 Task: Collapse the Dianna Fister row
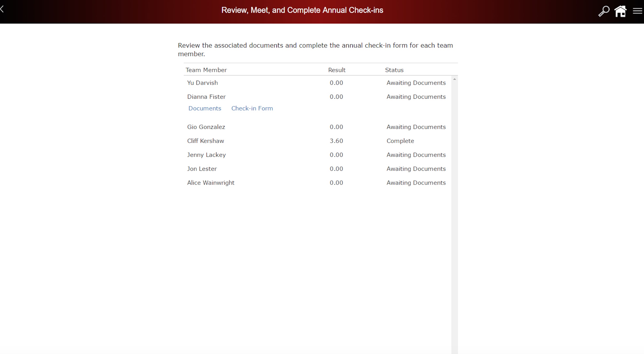coord(206,97)
